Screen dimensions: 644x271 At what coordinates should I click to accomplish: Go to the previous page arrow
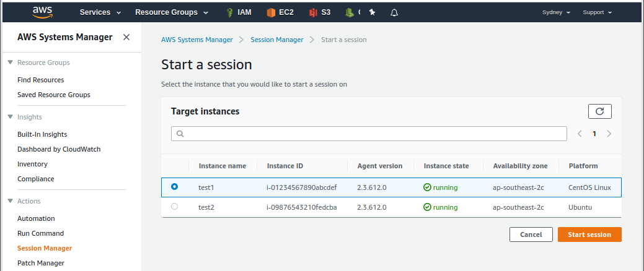point(580,134)
